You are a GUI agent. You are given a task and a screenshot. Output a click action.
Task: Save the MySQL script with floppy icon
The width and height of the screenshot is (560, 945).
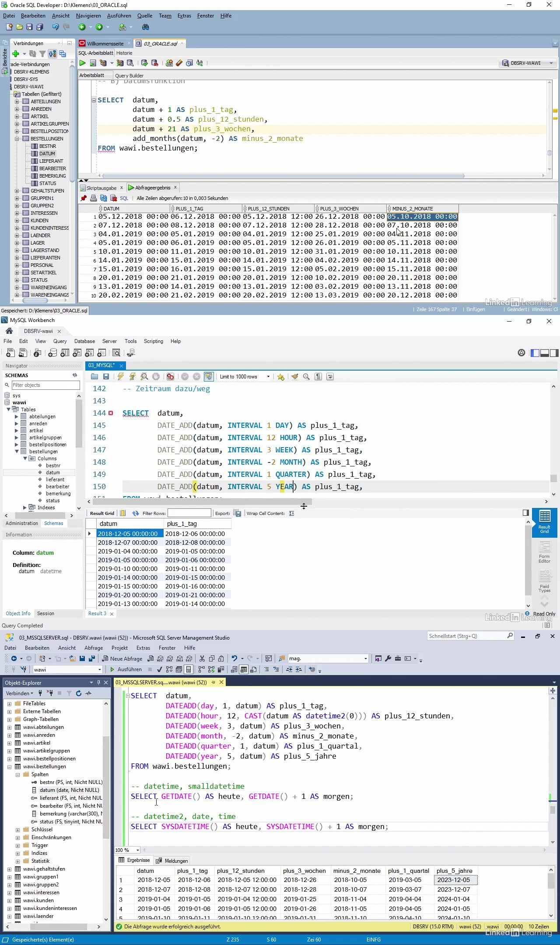click(x=106, y=377)
